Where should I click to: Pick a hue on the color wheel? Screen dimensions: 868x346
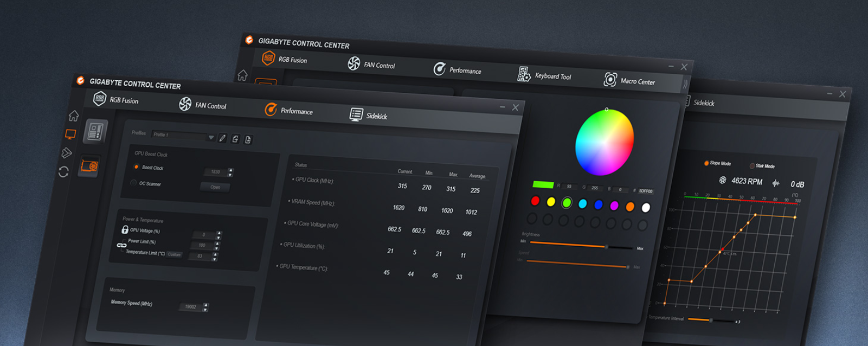(605, 142)
